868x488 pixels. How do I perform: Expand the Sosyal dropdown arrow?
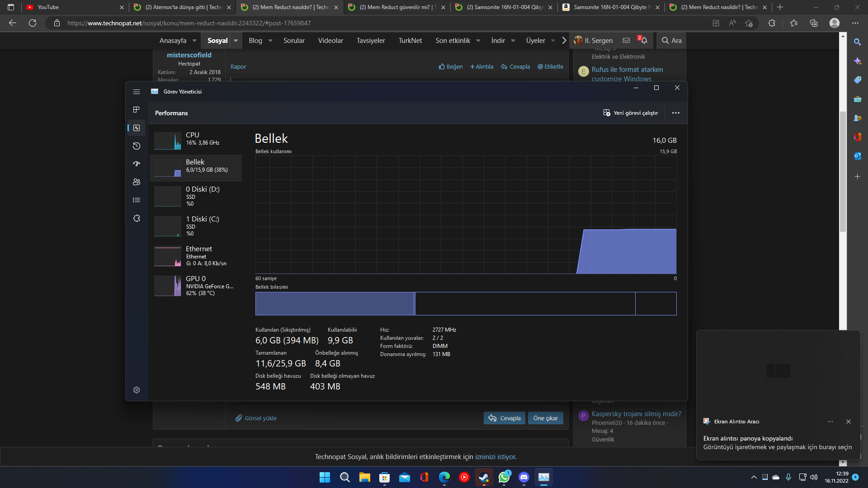click(x=236, y=41)
